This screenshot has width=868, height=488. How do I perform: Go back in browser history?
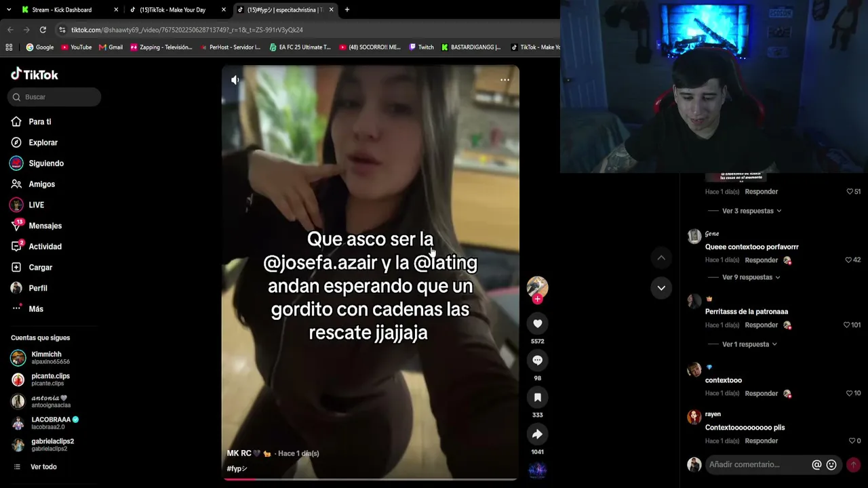(10, 30)
